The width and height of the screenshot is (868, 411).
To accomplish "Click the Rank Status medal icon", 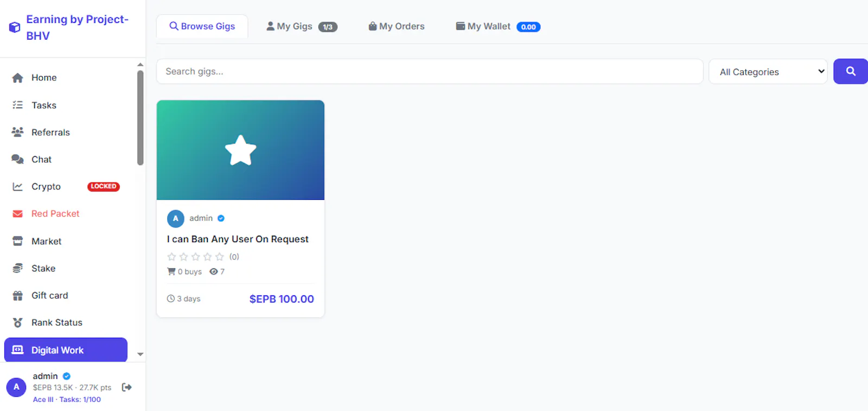I will point(17,323).
